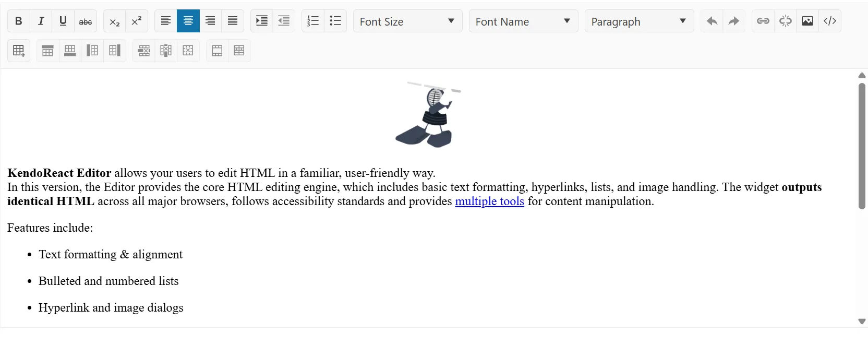
Task: Toggle strikethrough formatting
Action: click(86, 21)
